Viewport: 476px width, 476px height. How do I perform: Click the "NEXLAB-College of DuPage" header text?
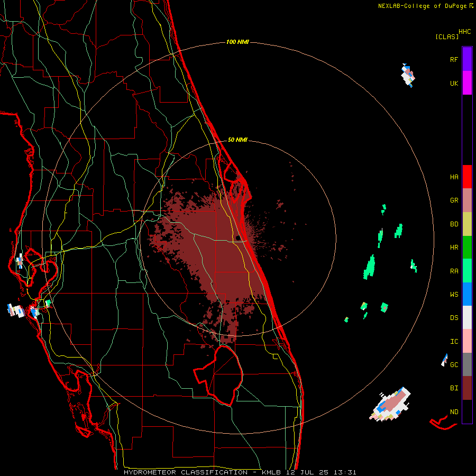423,6
